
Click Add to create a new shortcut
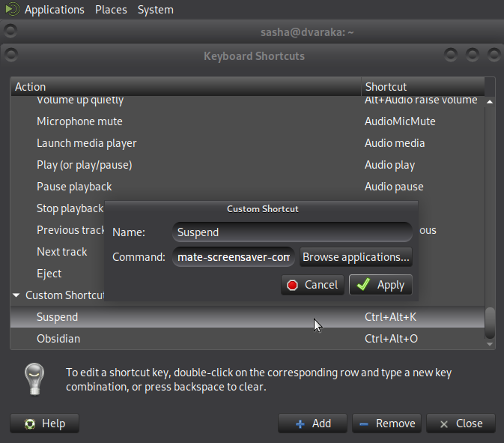312,424
